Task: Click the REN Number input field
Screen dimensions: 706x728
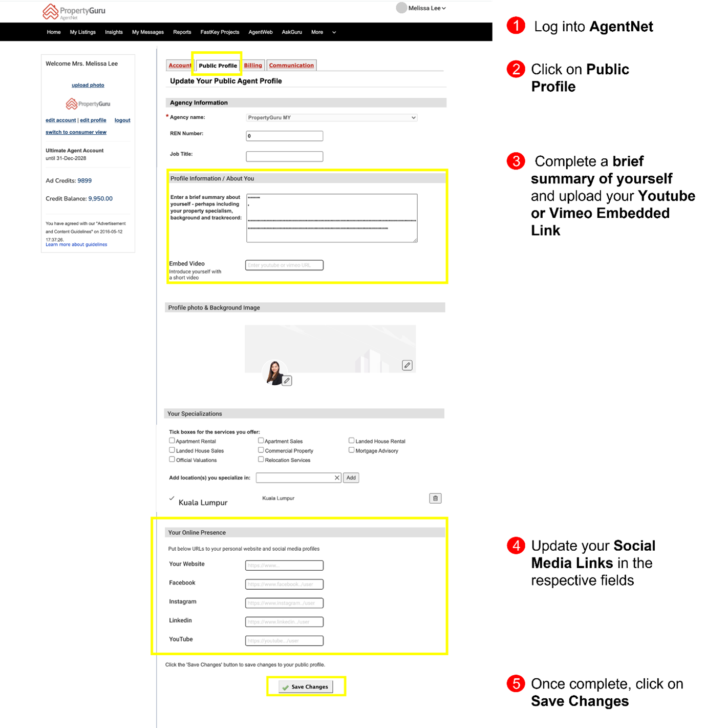Action: point(285,136)
